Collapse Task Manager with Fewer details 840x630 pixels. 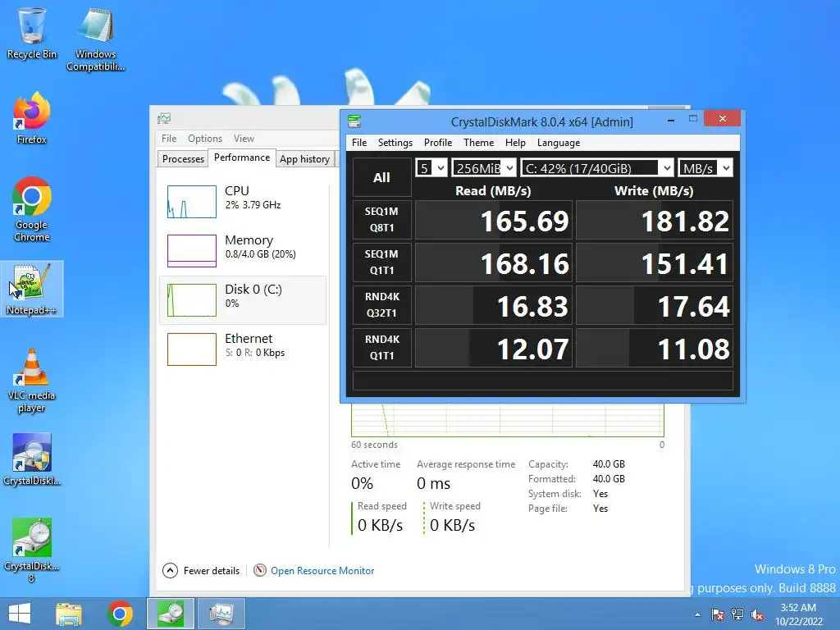pyautogui.click(x=202, y=571)
